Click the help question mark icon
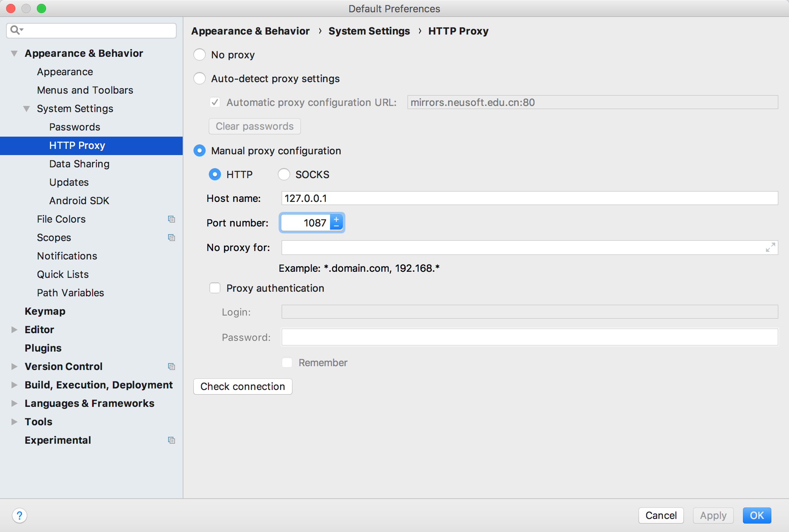 20,515
